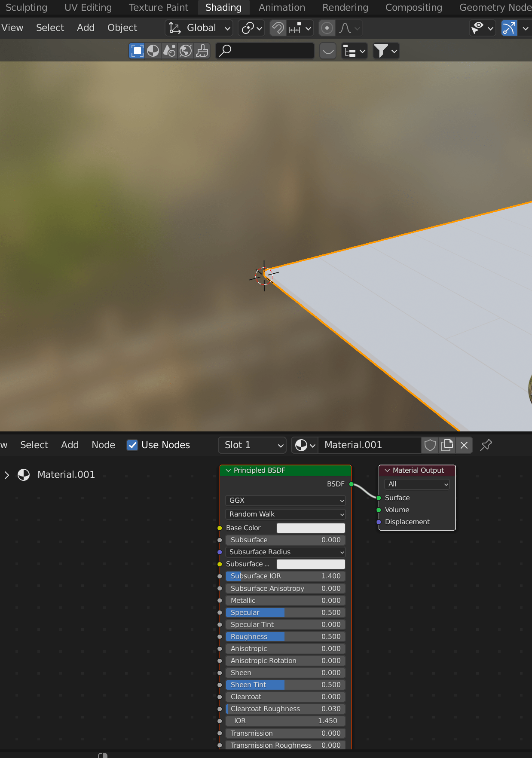The image size is (532, 758).
Task: Enable proportional editing toggle
Action: tap(327, 28)
